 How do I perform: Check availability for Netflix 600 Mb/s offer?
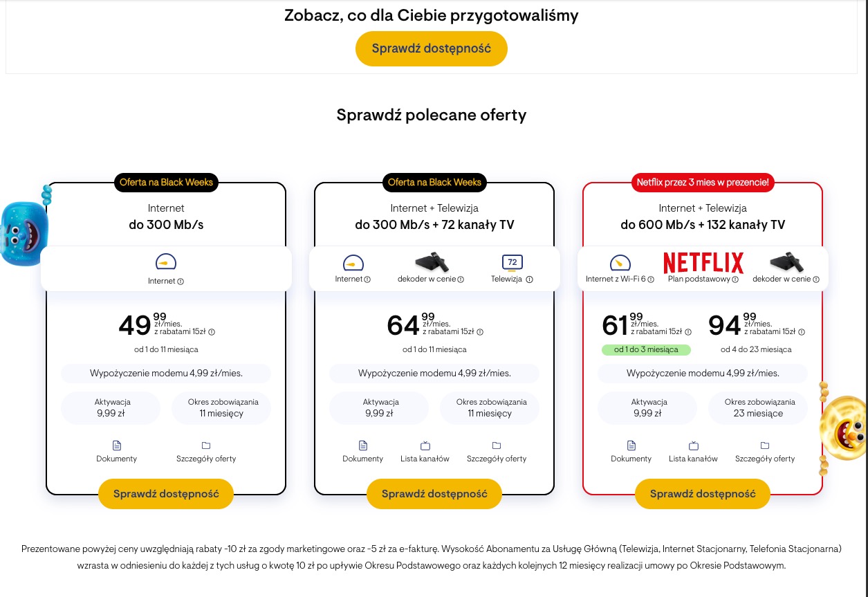click(702, 494)
